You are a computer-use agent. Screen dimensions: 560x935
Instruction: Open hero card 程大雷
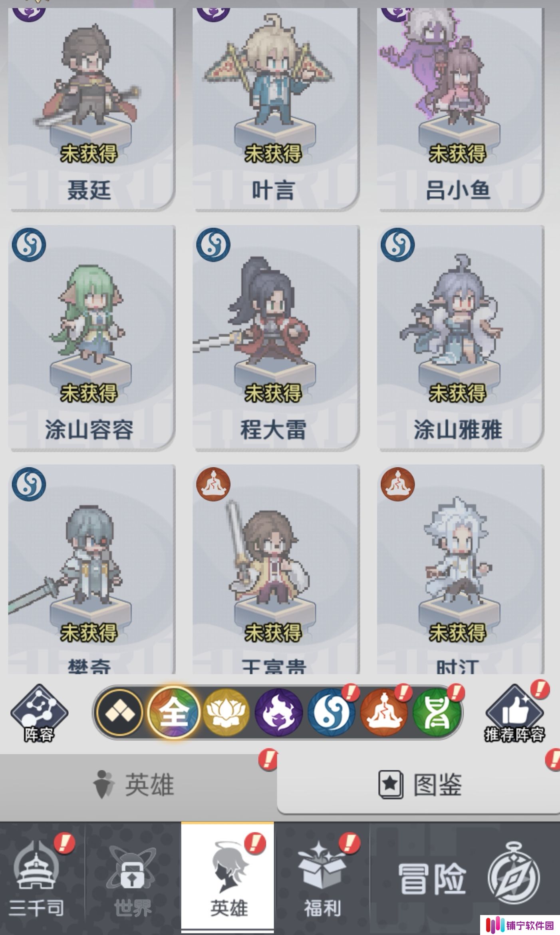[x=276, y=338]
